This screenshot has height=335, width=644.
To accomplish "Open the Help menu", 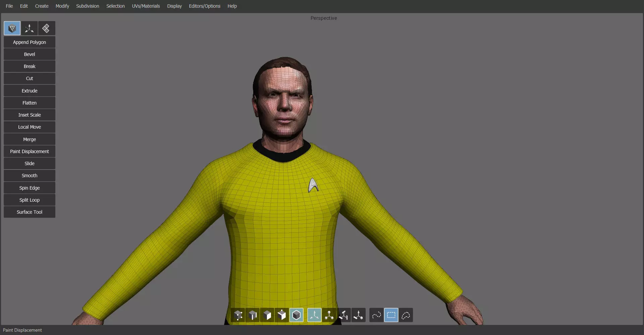I will (x=232, y=6).
